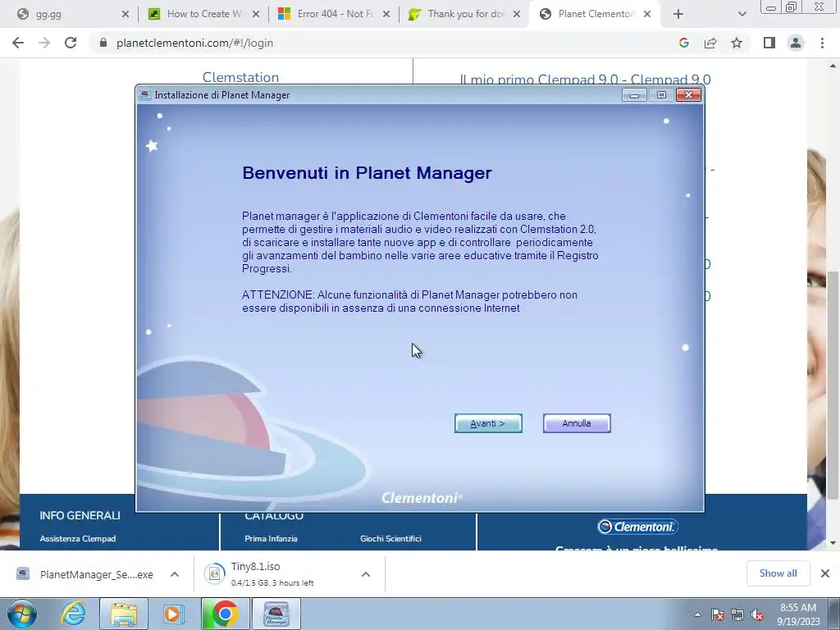The height and width of the screenshot is (630, 840).
Task: Open a new tab with the plus button
Action: pos(678,14)
